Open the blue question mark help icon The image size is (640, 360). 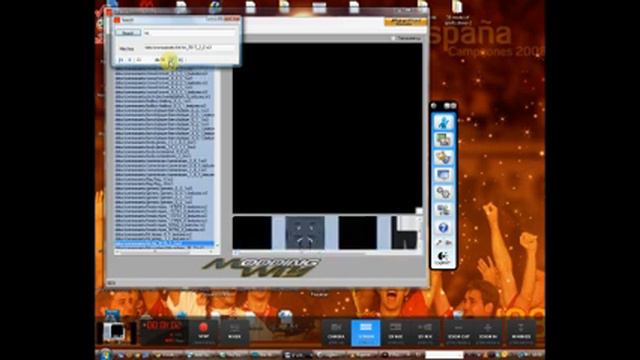[443, 228]
